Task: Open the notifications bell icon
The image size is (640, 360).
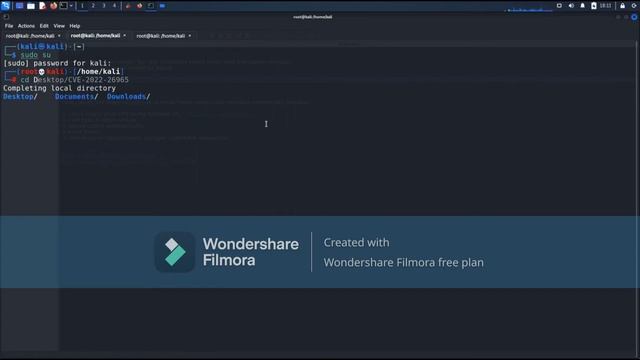Action: tap(582, 6)
